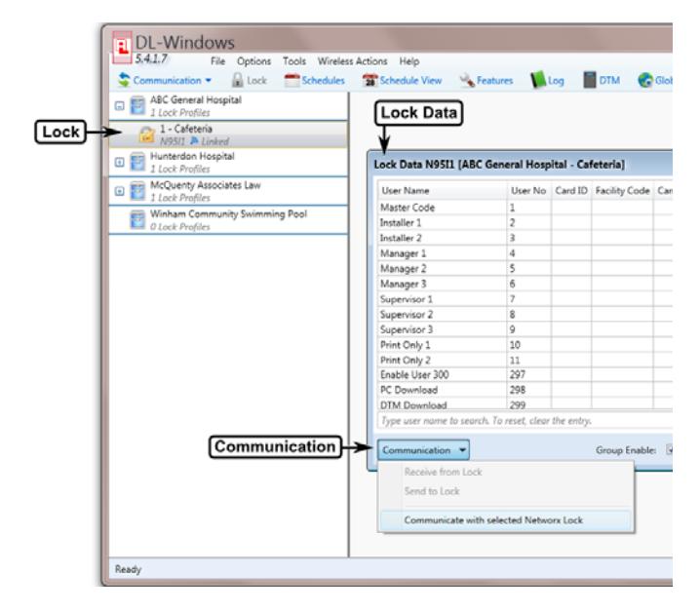Image resolution: width=700 pixels, height=613 pixels.
Task: Open the Log via green book icon
Action: [x=537, y=80]
